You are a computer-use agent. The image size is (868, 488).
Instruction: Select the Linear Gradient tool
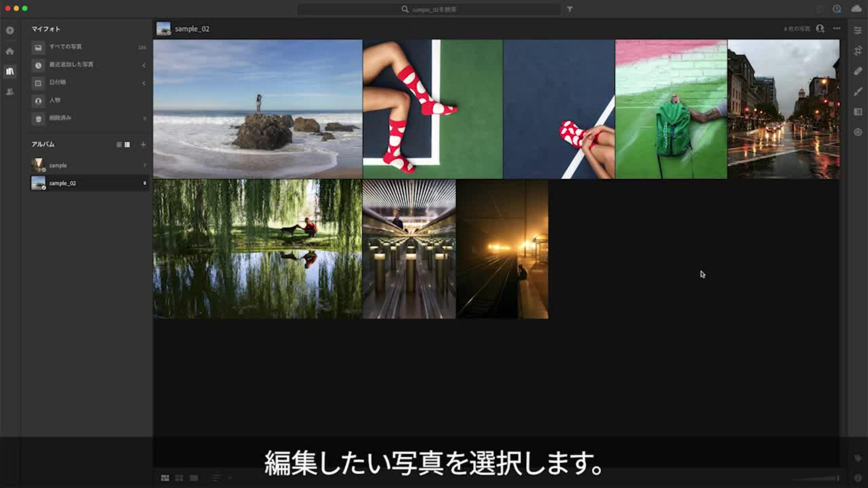pos(858,112)
